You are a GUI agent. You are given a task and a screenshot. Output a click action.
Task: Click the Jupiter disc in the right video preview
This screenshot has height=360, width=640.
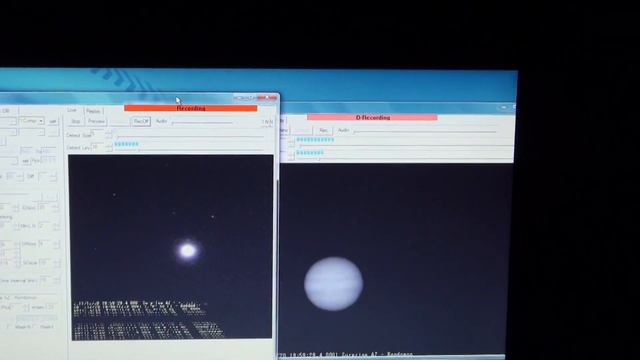tap(333, 284)
